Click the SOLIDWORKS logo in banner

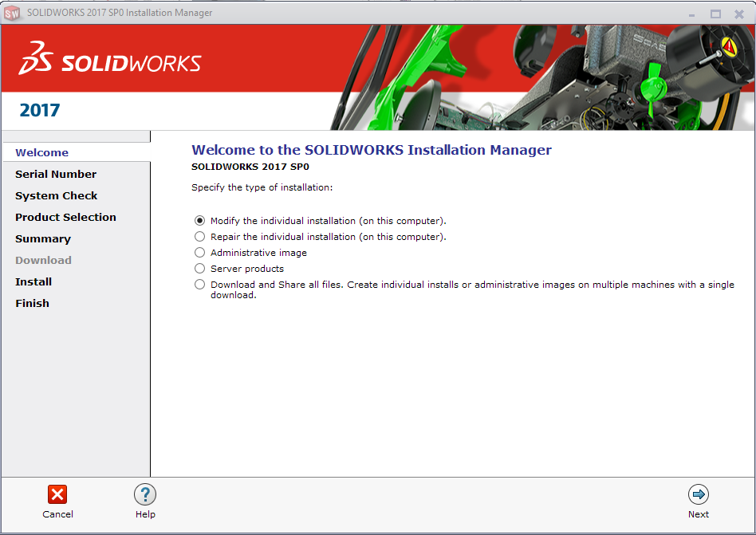click(x=111, y=61)
